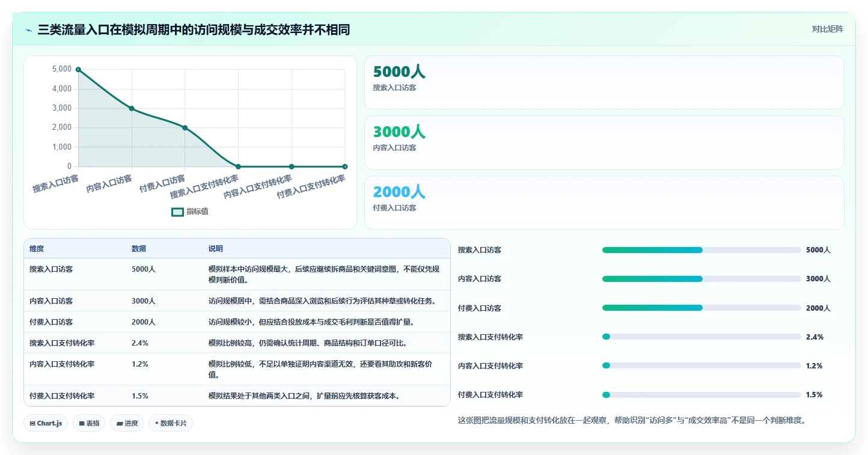Image resolution: width=868 pixels, height=455 pixels.
Task: Click 内容入口支付转化率 in the table's first column
Action: click(x=62, y=364)
